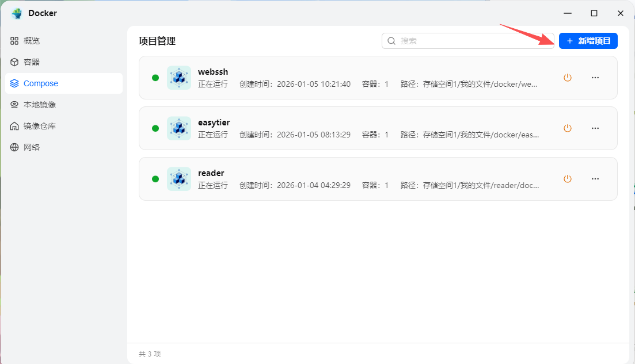Image resolution: width=635 pixels, height=364 pixels.
Task: Click the 正在运行 status of webssh
Action: pos(213,84)
